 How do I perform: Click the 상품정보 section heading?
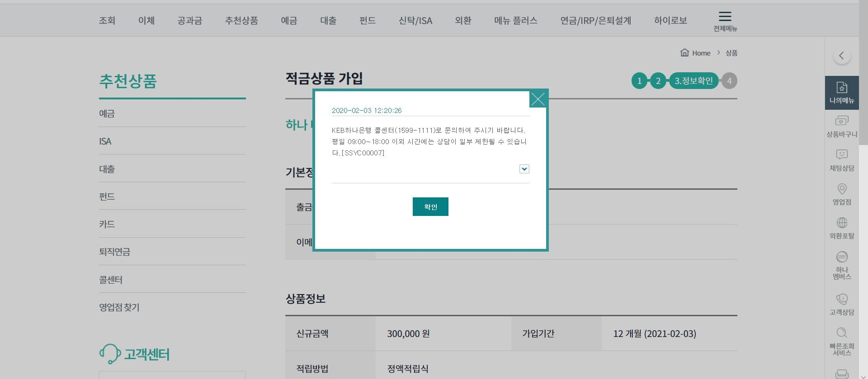306,299
